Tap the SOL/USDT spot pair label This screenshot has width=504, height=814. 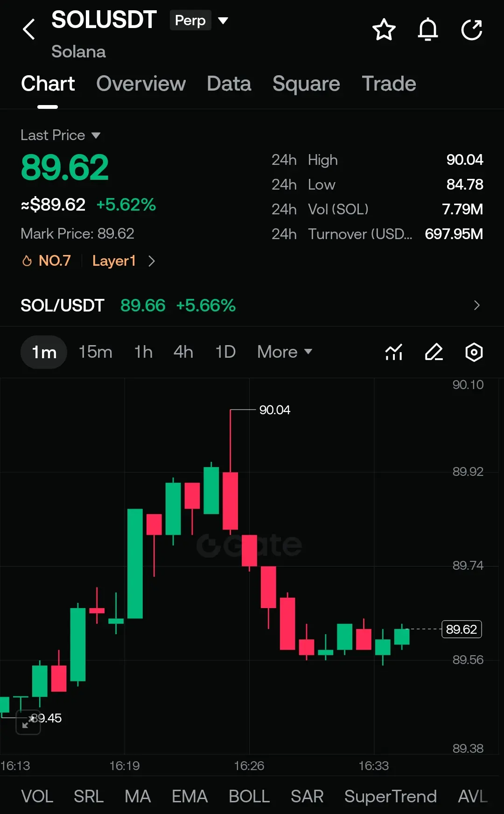tap(63, 305)
